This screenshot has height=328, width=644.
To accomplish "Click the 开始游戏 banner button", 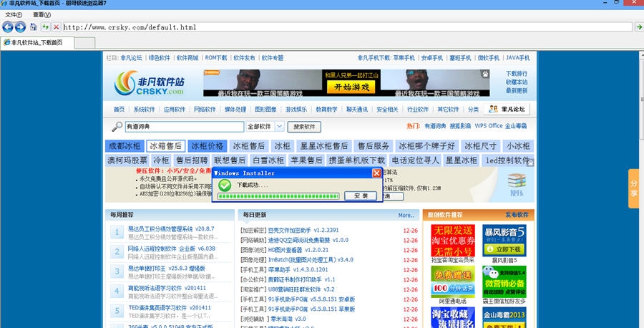I will [351, 87].
